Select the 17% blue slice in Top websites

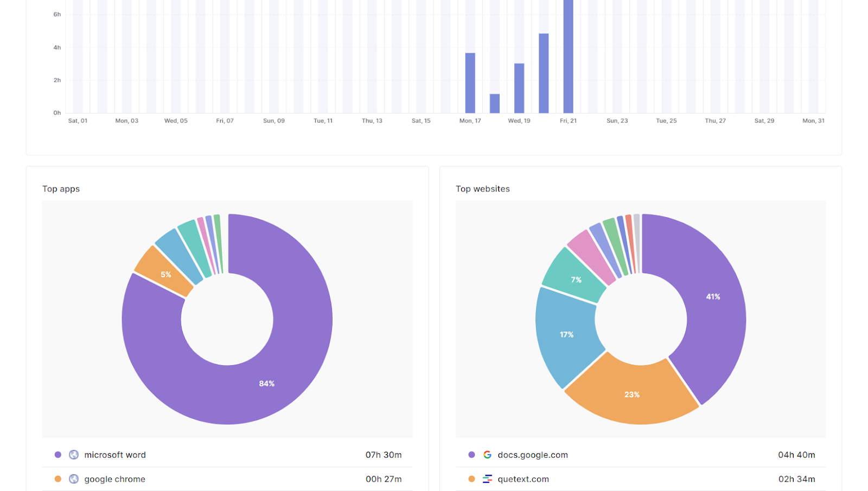coord(566,335)
